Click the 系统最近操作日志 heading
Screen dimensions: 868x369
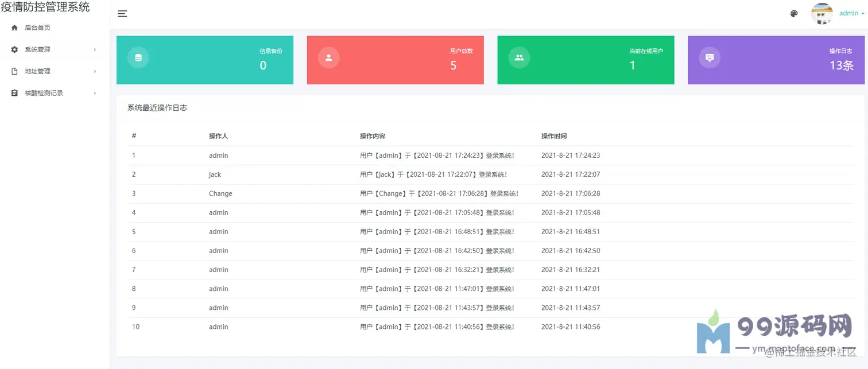pos(157,107)
